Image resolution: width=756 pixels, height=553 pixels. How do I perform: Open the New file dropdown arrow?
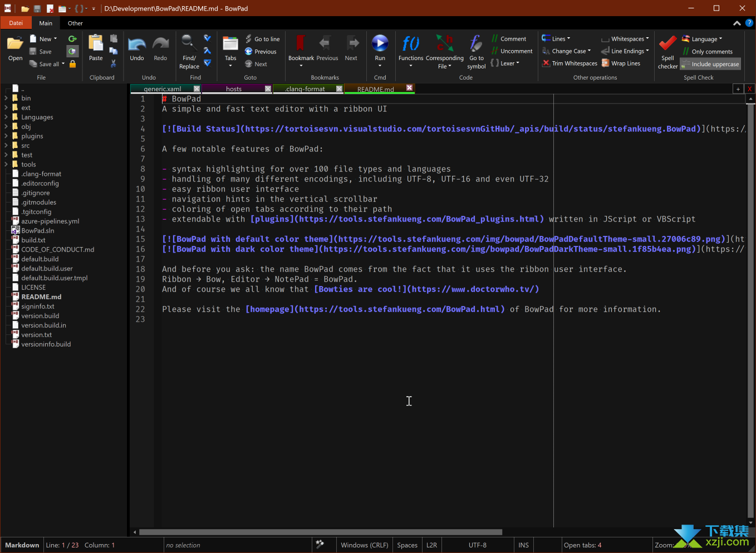(55, 39)
